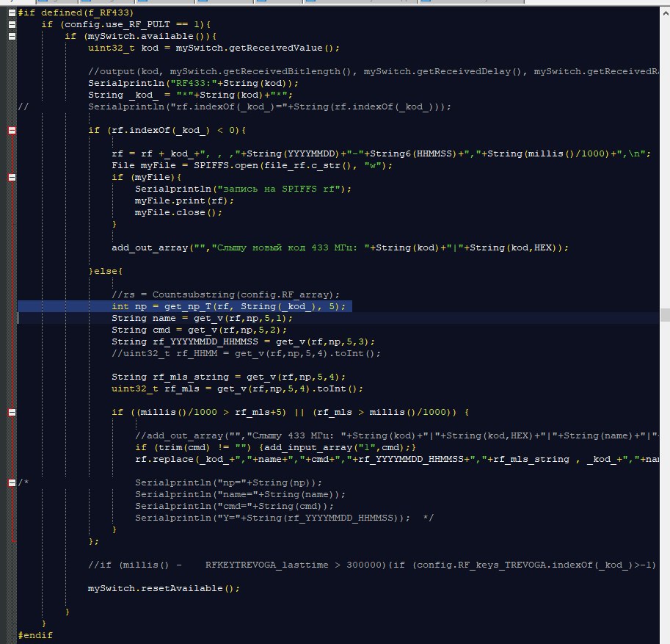The height and width of the screenshot is (644, 670).
Task: Collapse the 'if (mySwitch.available())' fold
Action: [12, 36]
